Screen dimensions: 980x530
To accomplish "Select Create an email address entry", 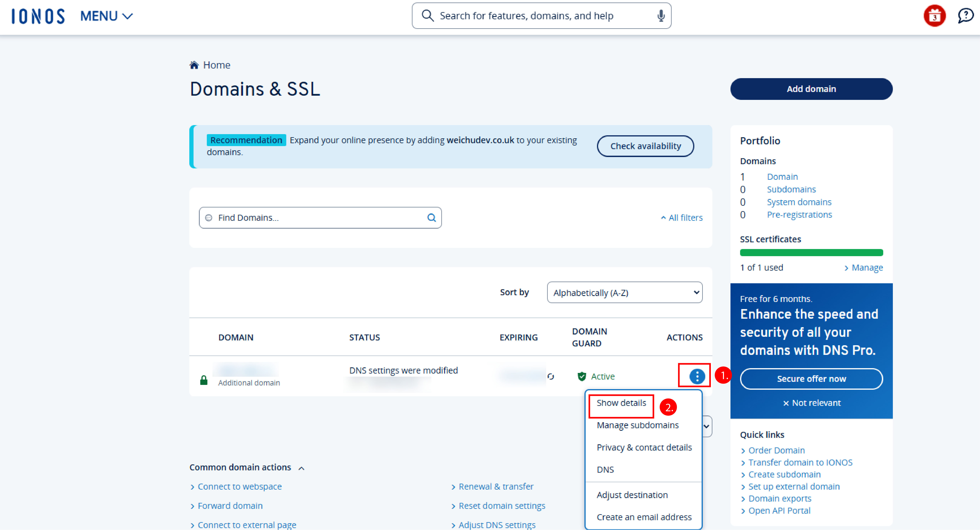I will [644, 517].
